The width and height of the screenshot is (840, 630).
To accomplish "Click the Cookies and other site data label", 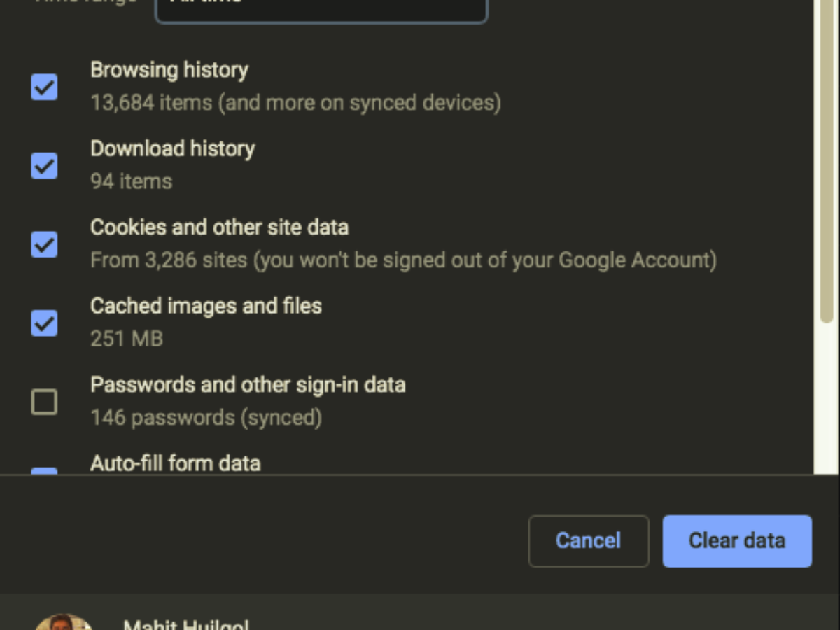I will coord(219,227).
